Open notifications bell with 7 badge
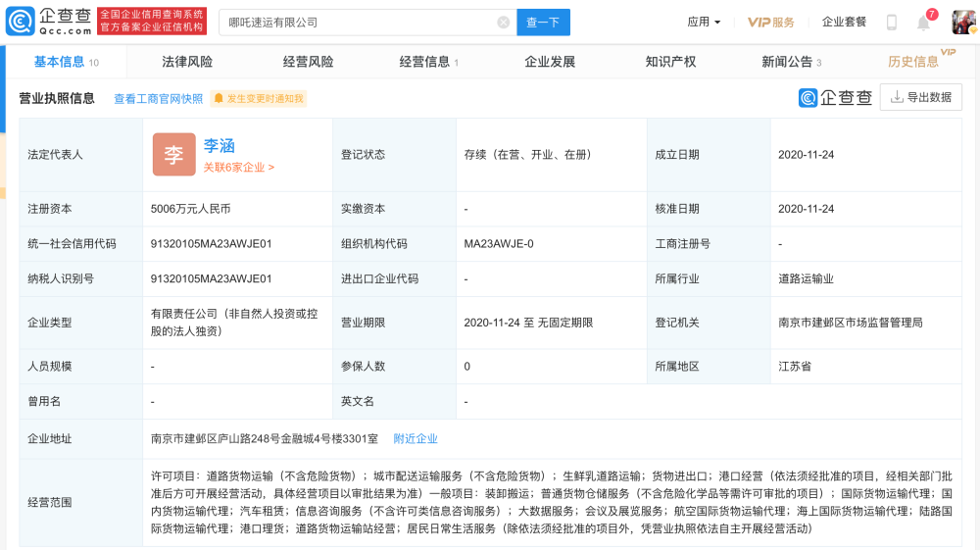Screen dimensions: 980x550 (x=924, y=23)
